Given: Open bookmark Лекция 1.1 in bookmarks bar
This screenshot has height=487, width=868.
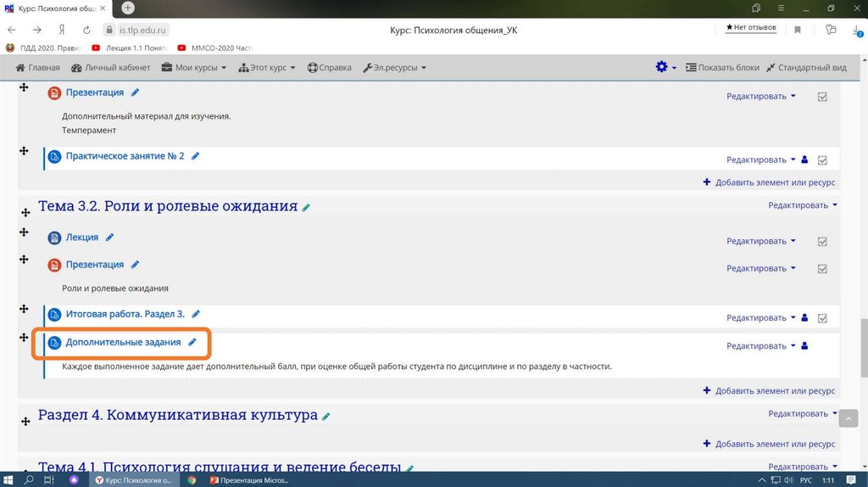Looking at the screenshot, I should (130, 48).
